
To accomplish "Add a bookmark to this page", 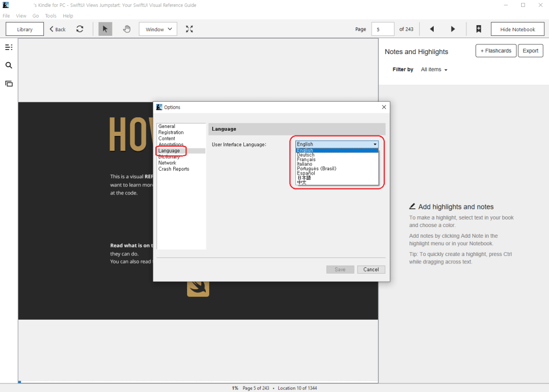I will tap(478, 29).
